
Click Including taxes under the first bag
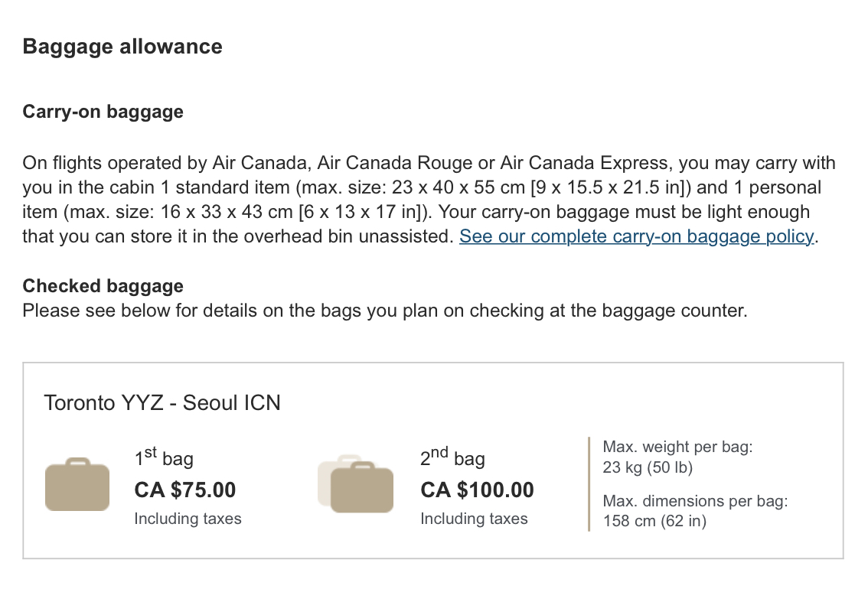[188, 519]
